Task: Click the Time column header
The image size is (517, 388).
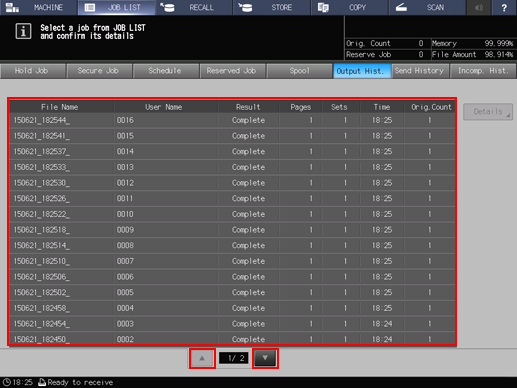Action: click(x=382, y=107)
